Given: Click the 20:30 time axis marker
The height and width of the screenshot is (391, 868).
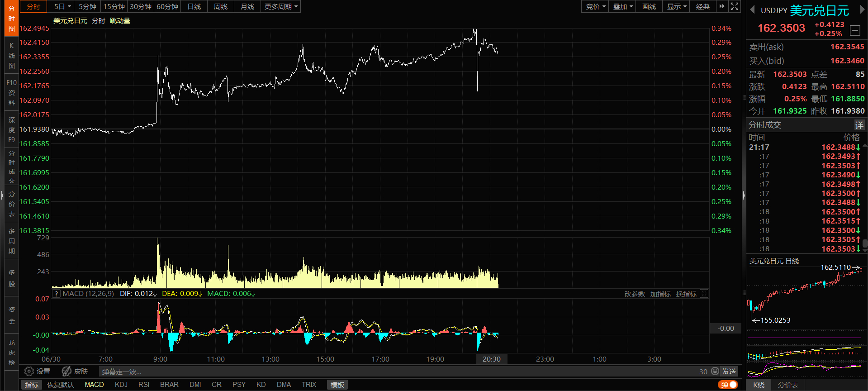Looking at the screenshot, I should (x=492, y=359).
